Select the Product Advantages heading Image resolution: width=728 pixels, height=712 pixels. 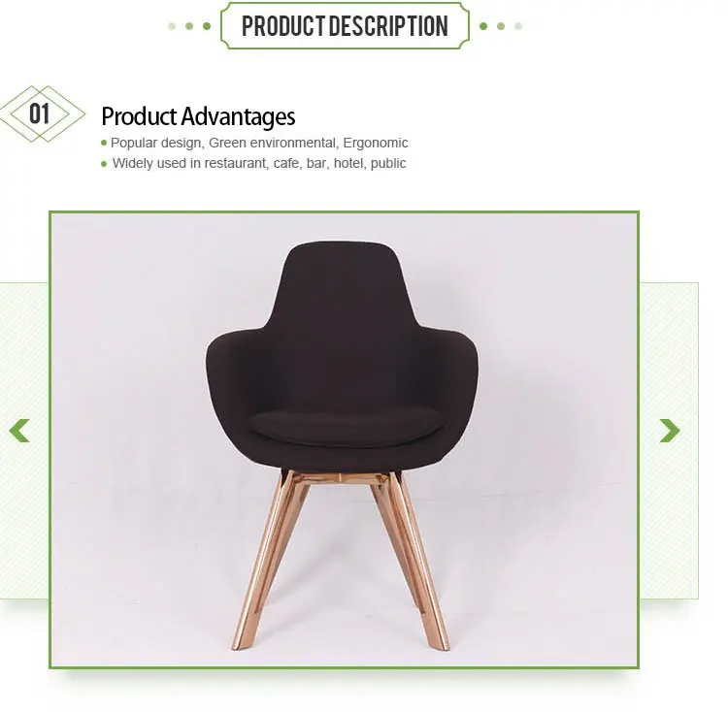pos(198,116)
